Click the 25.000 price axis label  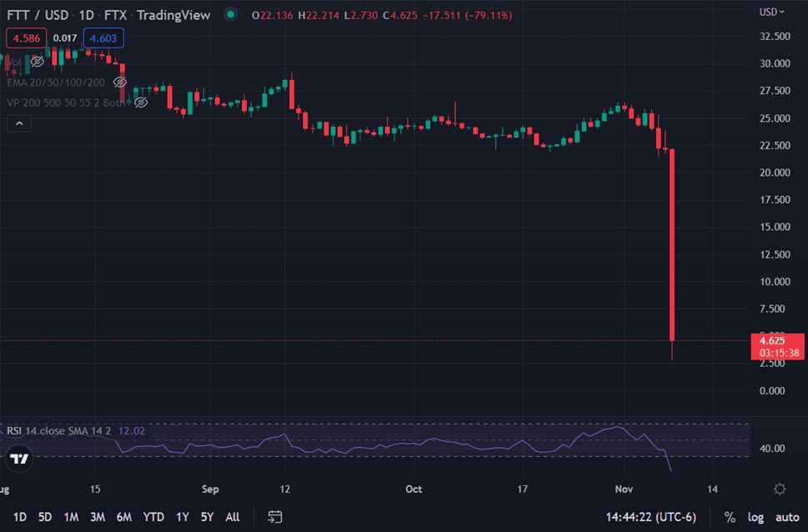coord(775,118)
